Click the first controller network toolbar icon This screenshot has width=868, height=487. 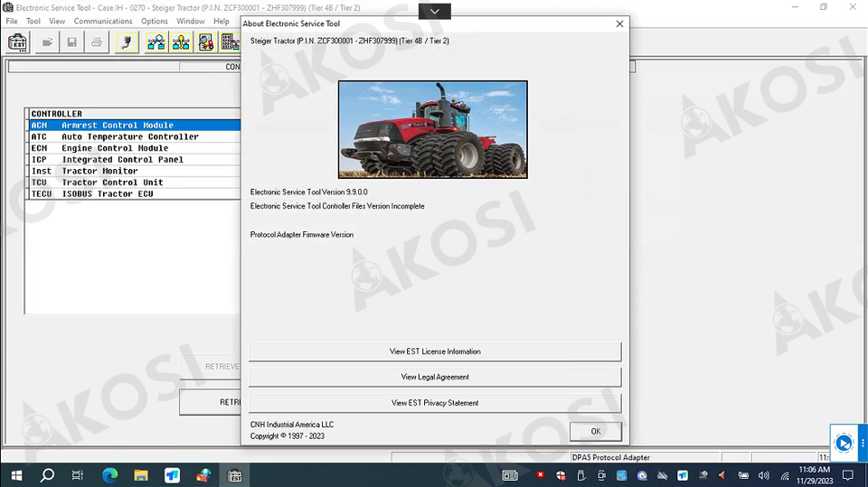coord(156,42)
